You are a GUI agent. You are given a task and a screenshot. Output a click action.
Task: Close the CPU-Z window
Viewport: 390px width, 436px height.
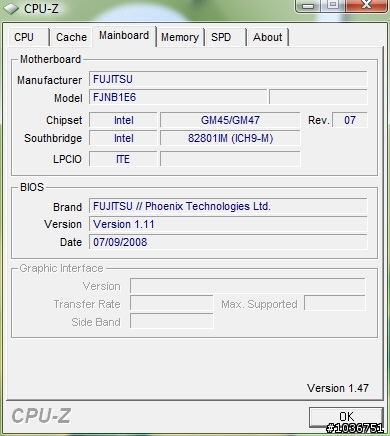pos(366,5)
